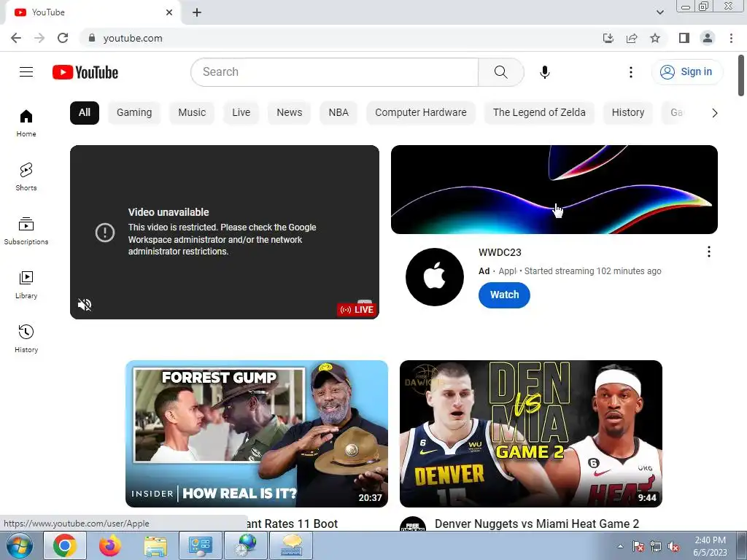The height and width of the screenshot is (560, 747).
Task: Open the WWDC23 title link
Action: [x=500, y=252]
